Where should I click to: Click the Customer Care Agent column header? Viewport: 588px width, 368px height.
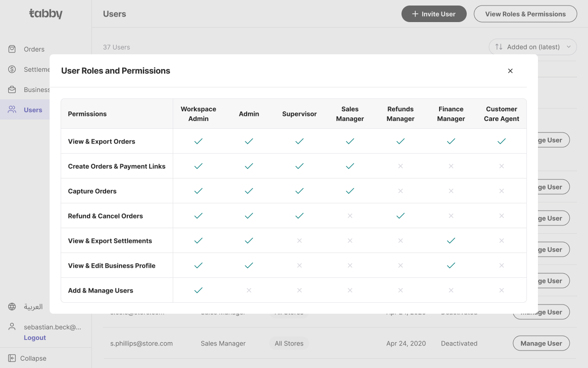(502, 114)
